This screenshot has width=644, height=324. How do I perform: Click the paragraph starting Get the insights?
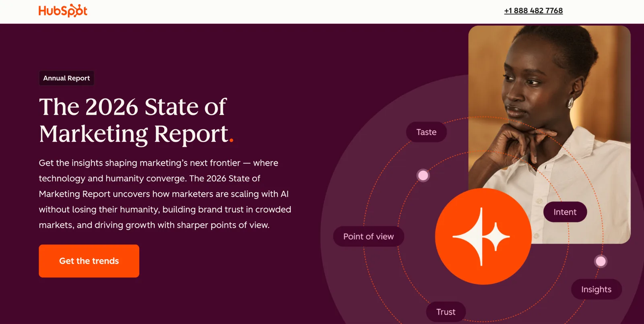pyautogui.click(x=165, y=194)
